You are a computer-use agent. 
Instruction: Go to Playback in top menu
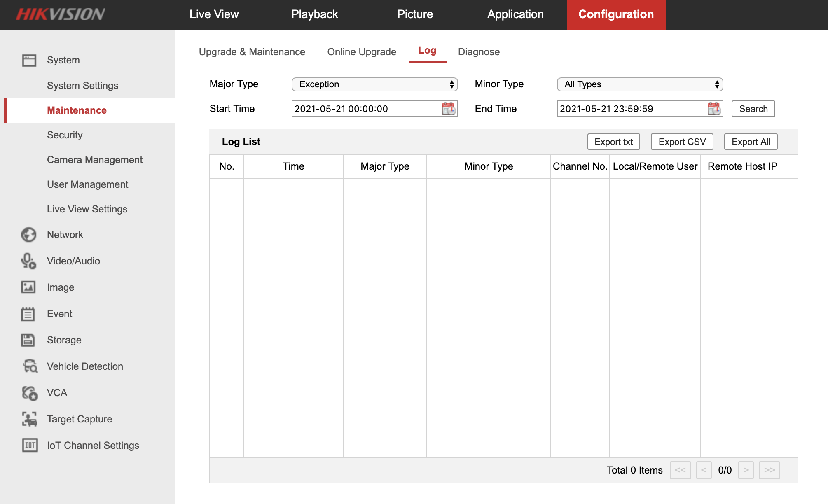[x=314, y=14]
